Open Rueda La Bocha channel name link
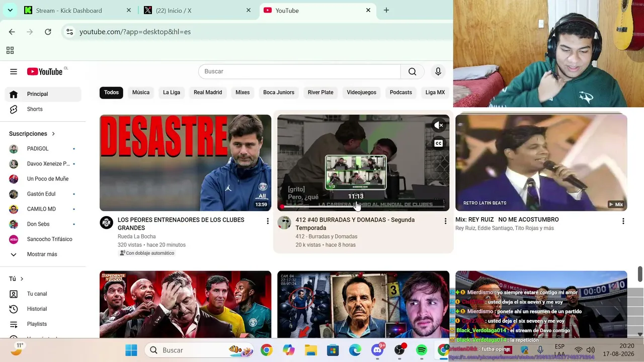Image resolution: width=644 pixels, height=362 pixels. [x=136, y=236]
